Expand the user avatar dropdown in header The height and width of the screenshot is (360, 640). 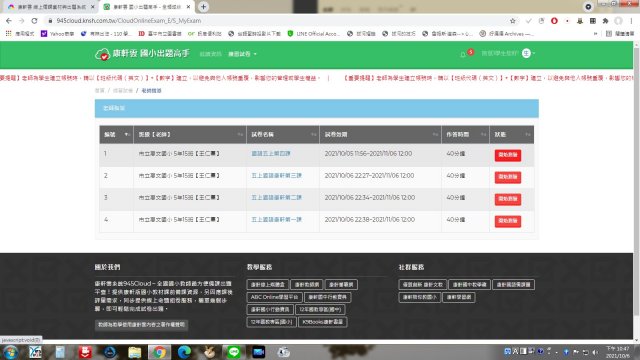529,53
